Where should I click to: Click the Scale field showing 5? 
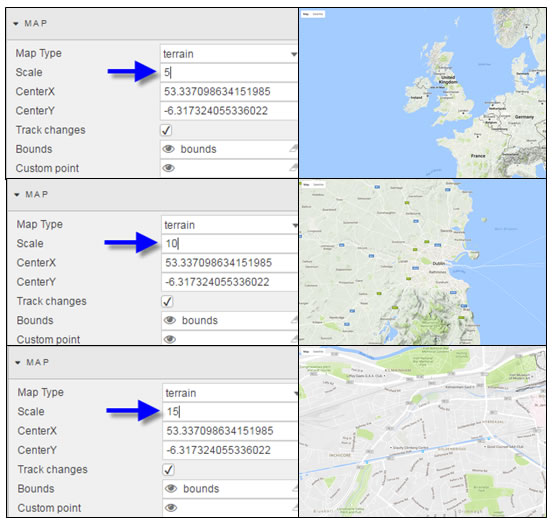point(229,73)
